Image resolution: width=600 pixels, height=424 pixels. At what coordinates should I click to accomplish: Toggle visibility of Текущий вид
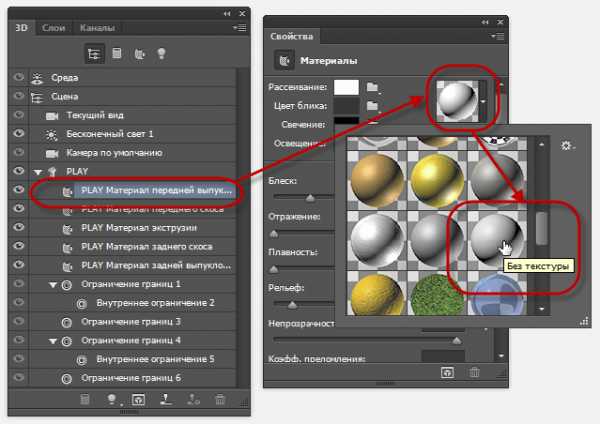click(x=18, y=115)
